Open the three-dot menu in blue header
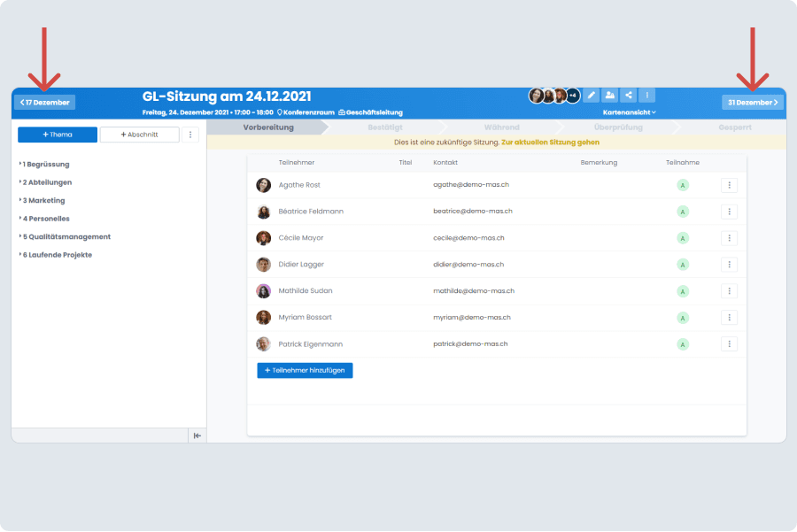 [x=647, y=96]
